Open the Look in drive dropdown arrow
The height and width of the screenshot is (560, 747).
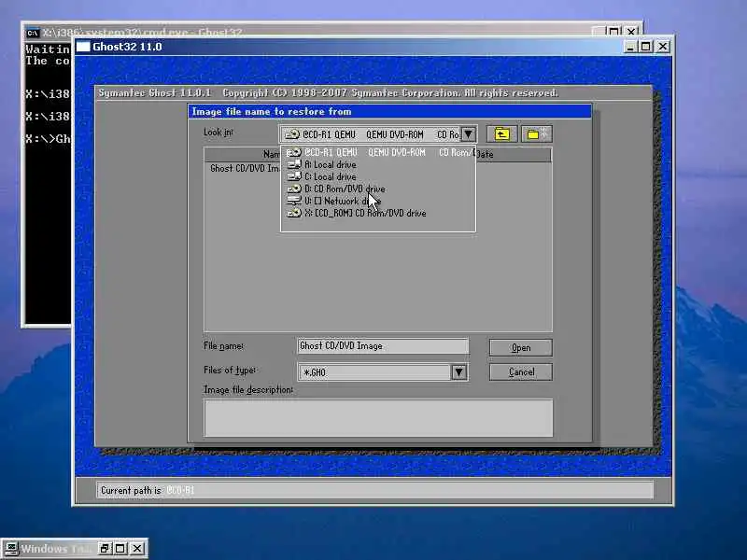coord(469,134)
